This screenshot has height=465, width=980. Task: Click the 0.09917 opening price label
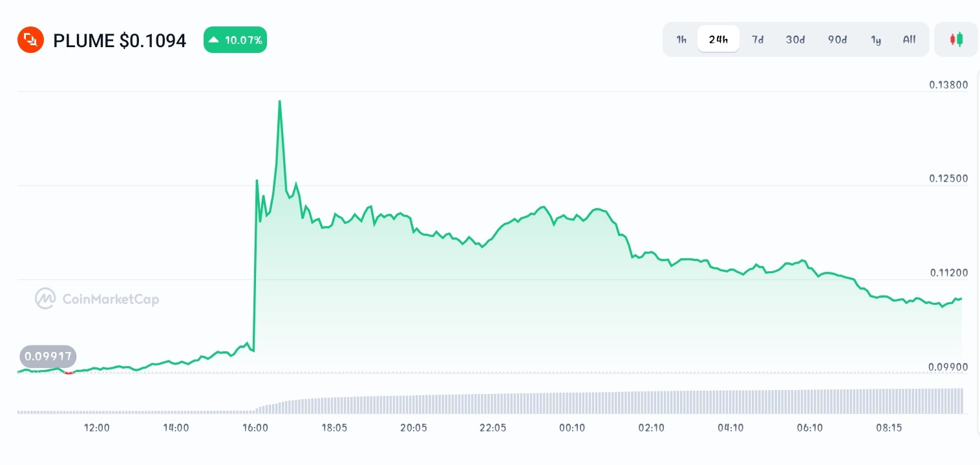coord(48,356)
